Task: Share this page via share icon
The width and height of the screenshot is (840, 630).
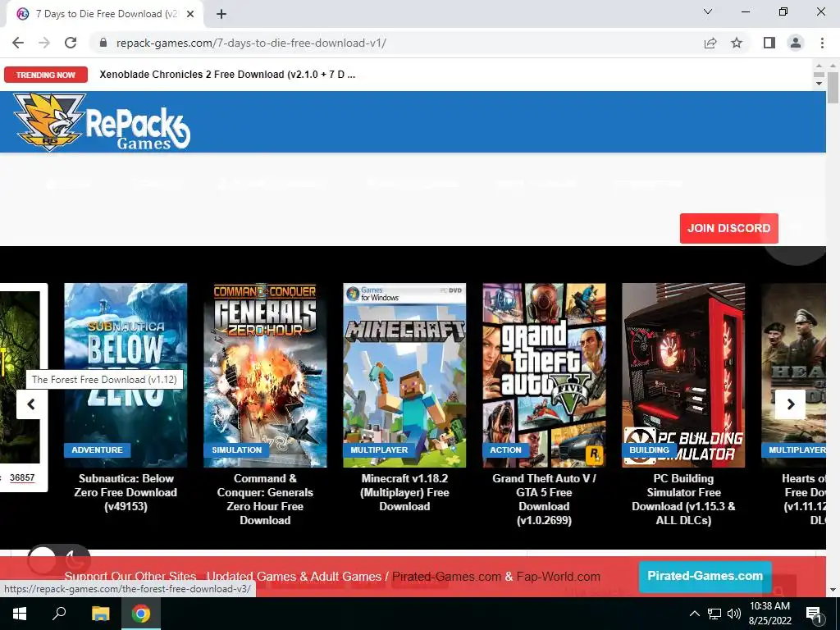Action: [710, 43]
